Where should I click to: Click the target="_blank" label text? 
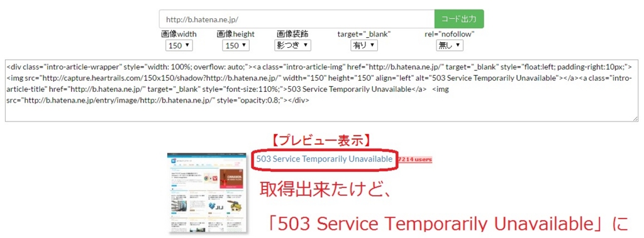[x=364, y=34]
